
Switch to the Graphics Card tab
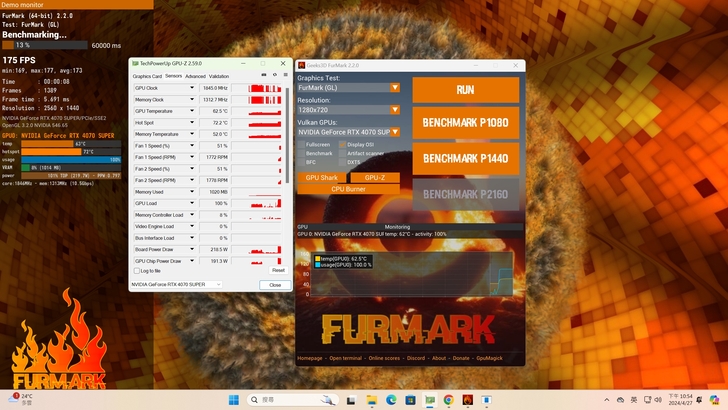pos(147,76)
